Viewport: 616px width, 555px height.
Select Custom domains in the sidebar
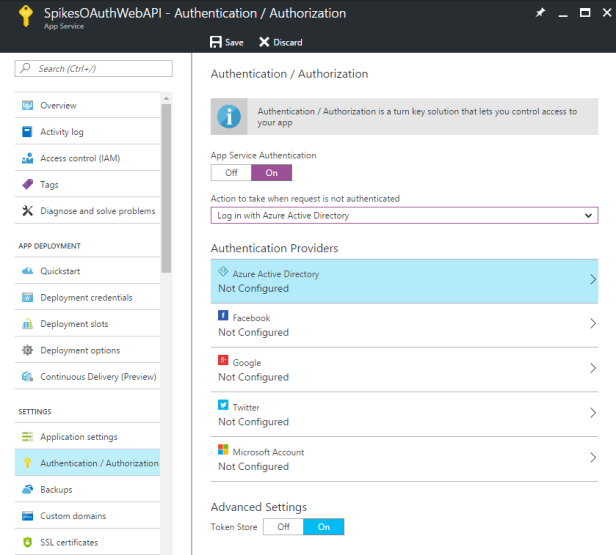pos(87,516)
